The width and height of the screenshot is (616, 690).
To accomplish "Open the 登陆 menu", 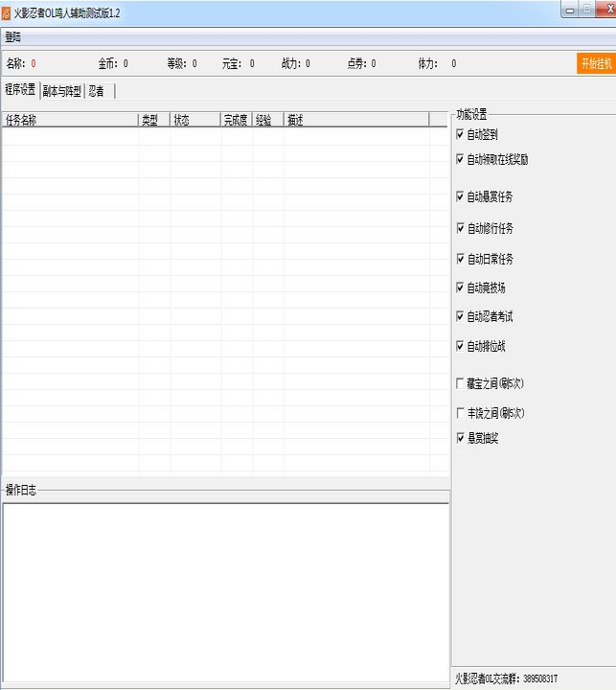I will (12, 37).
